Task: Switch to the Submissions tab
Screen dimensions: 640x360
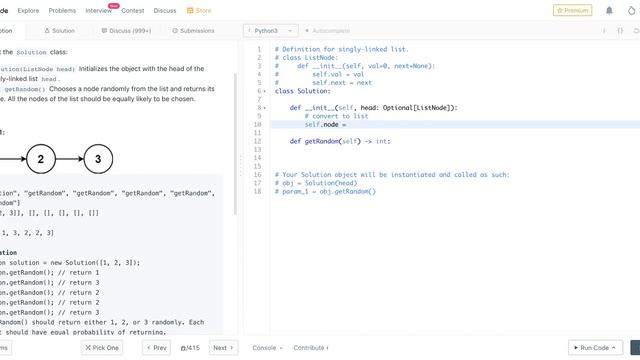Action: tap(193, 31)
